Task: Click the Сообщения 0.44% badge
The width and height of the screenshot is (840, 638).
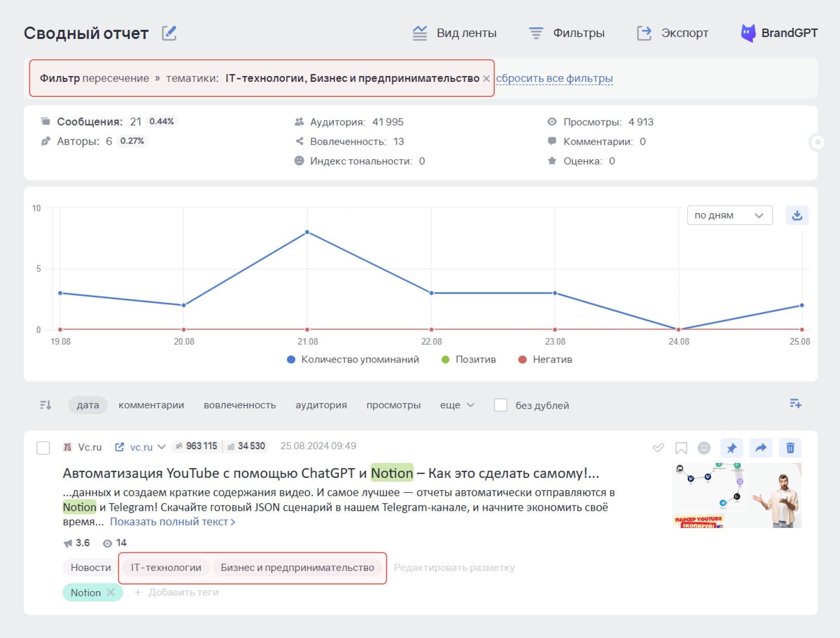Action: tap(162, 121)
